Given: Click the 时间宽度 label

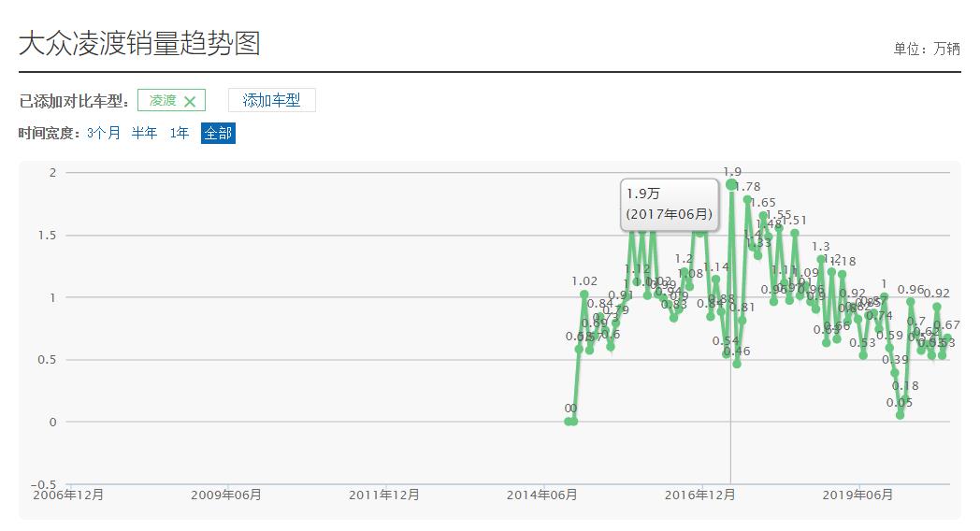Looking at the screenshot, I should pos(50,133).
